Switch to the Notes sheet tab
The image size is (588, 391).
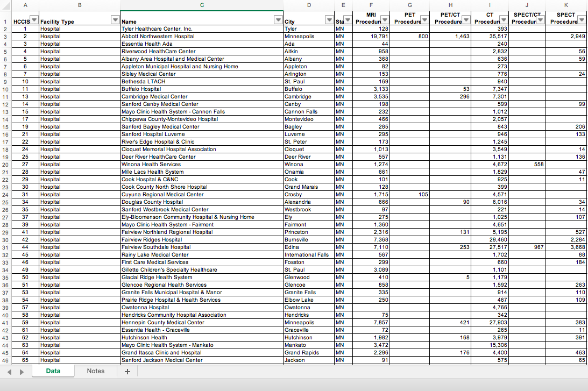[96, 371]
